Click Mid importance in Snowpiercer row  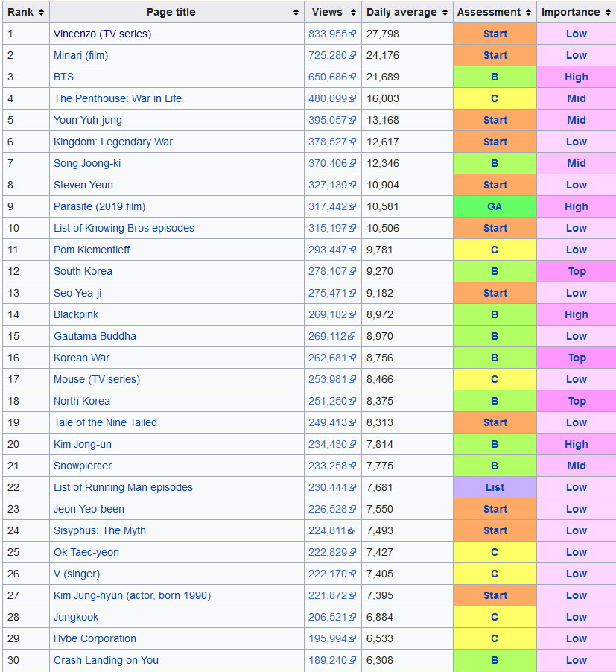577,466
